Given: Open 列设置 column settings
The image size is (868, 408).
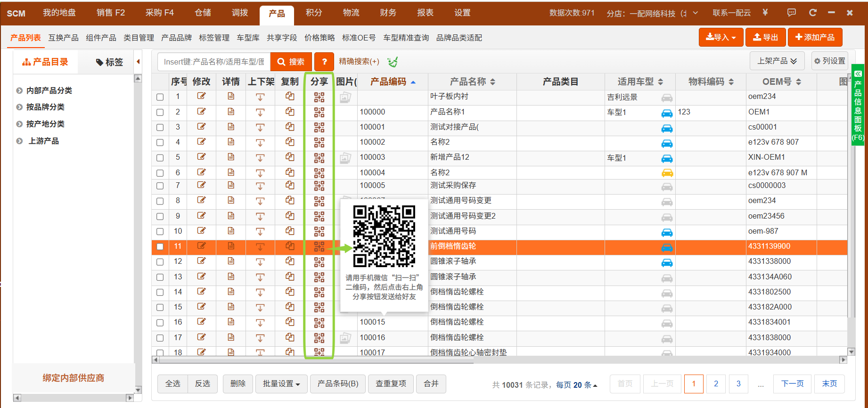Looking at the screenshot, I should click(x=830, y=61).
